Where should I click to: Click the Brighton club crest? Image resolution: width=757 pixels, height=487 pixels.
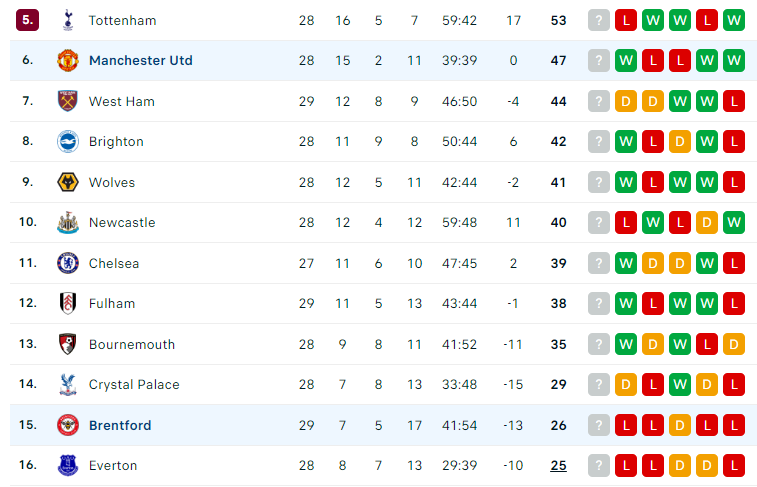click(68, 141)
